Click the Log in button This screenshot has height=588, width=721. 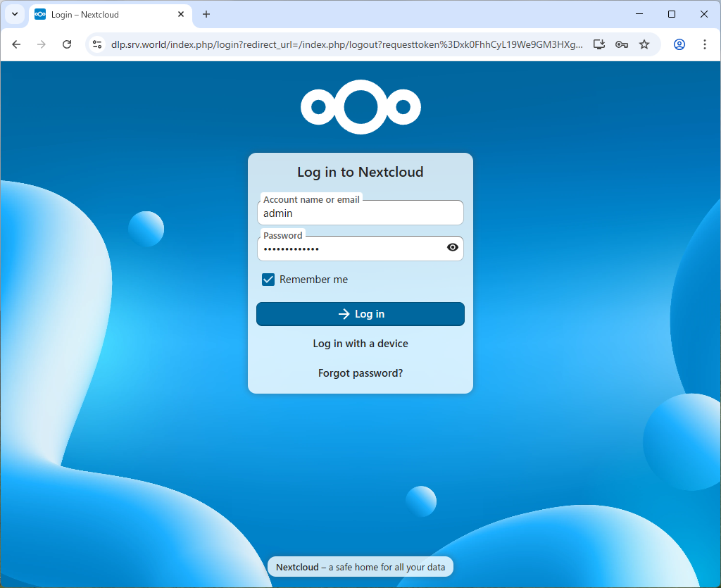pyautogui.click(x=360, y=314)
